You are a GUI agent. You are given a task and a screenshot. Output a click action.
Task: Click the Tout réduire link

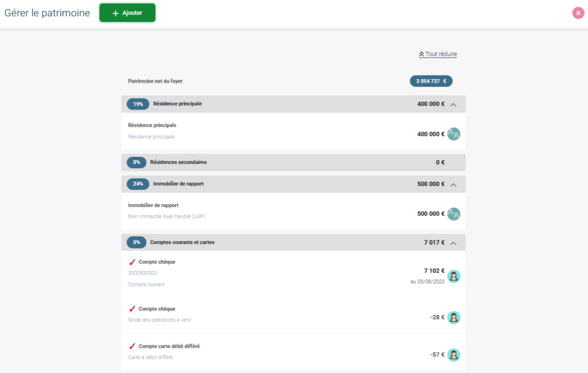(441, 55)
